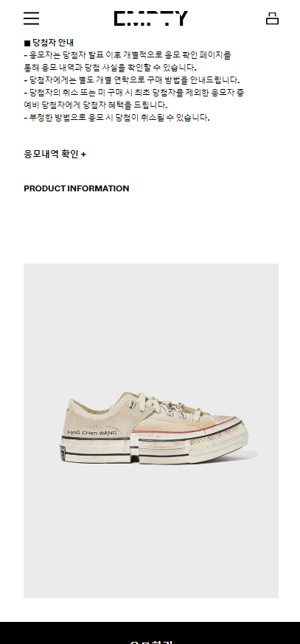The image size is (300, 644).
Task: Select the PRODUCT INFORMATION heading
Action: [x=77, y=188]
